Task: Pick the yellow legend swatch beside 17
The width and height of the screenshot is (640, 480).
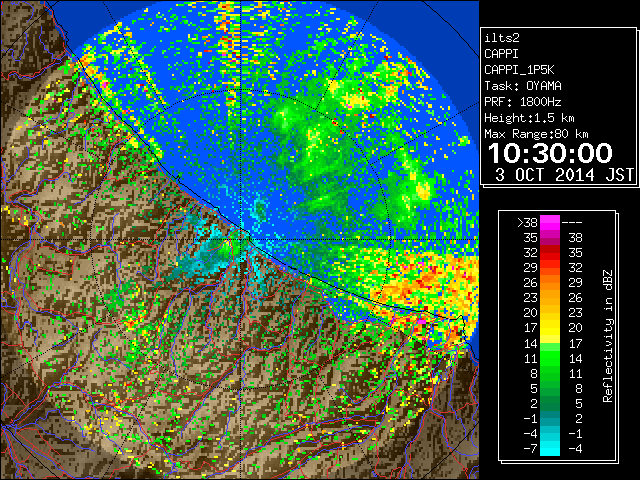Action: click(550, 328)
